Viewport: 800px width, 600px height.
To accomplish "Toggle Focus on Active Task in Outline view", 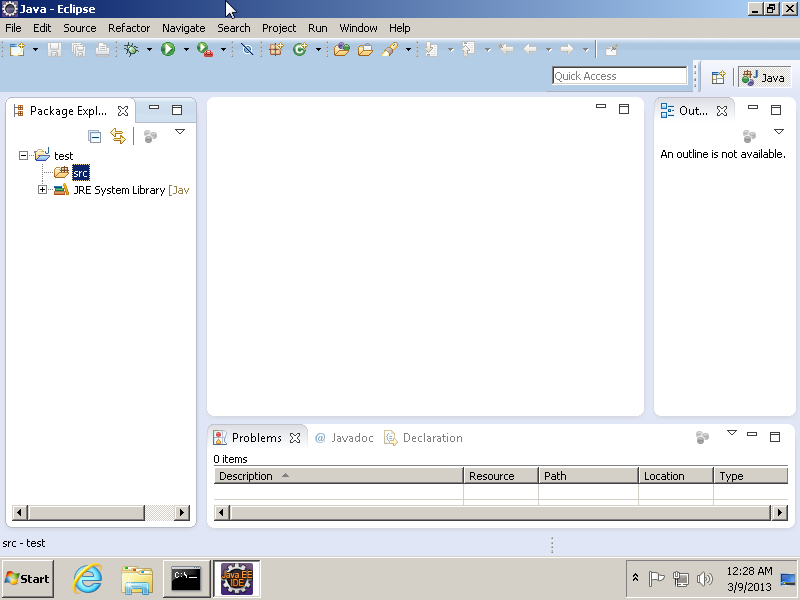I will pyautogui.click(x=749, y=136).
